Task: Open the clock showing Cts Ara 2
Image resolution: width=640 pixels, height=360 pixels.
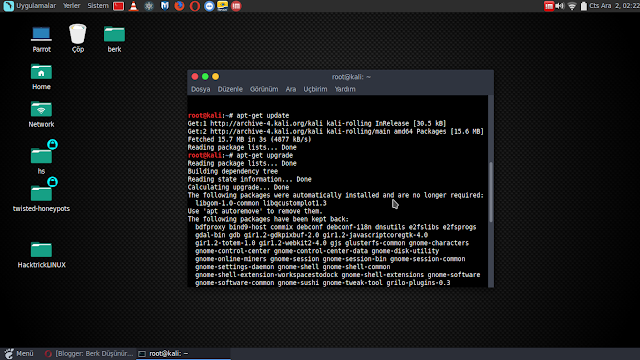Action: tap(614, 6)
